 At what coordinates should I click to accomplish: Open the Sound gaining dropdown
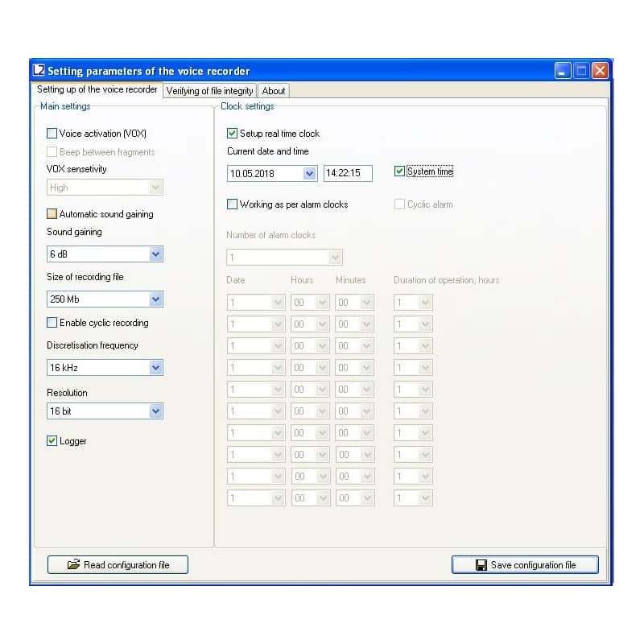[x=156, y=254]
